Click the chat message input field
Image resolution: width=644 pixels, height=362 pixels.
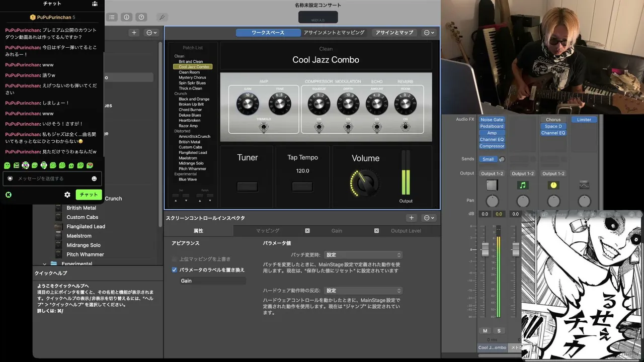52,178
